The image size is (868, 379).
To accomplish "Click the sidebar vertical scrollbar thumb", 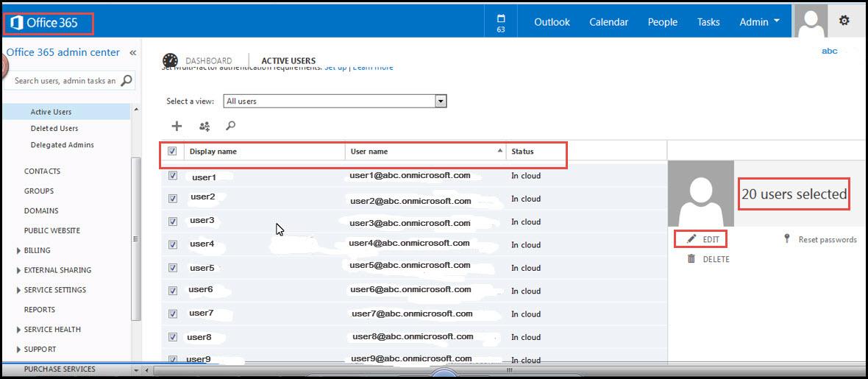I will click(x=135, y=238).
